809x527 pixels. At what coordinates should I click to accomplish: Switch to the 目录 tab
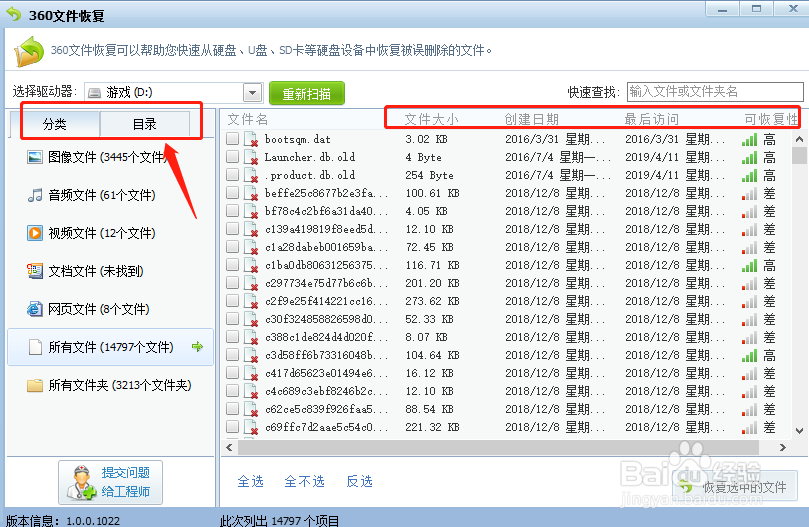coord(144,124)
